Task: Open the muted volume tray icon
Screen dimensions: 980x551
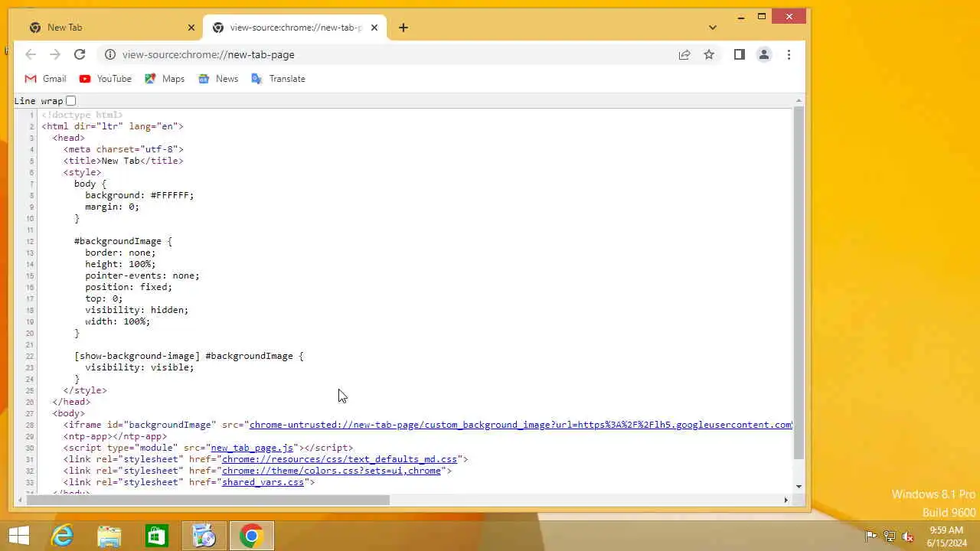Action: pos(907,536)
